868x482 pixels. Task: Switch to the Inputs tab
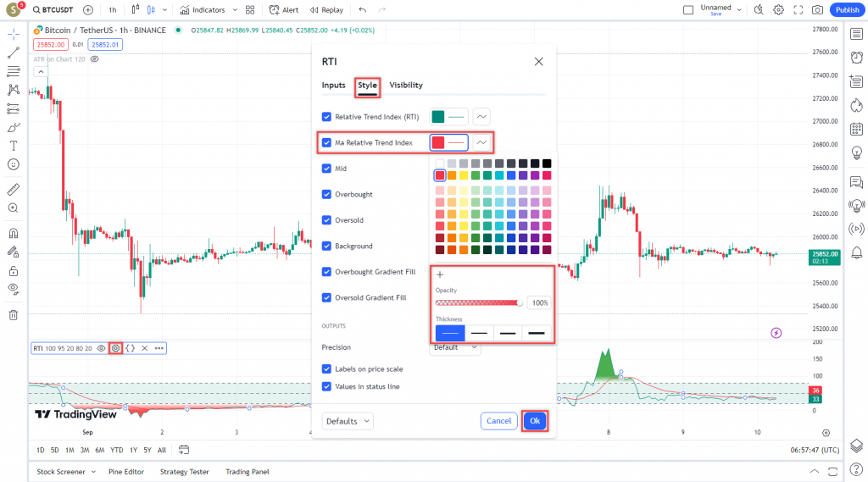click(x=333, y=86)
